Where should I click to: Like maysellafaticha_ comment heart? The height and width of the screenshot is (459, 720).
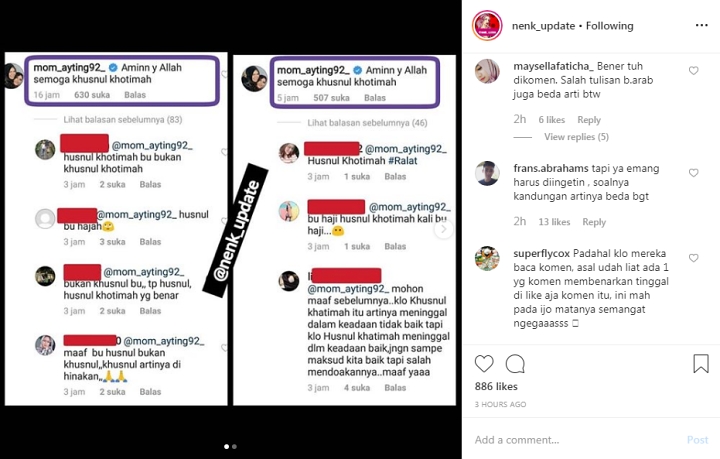coord(693,71)
